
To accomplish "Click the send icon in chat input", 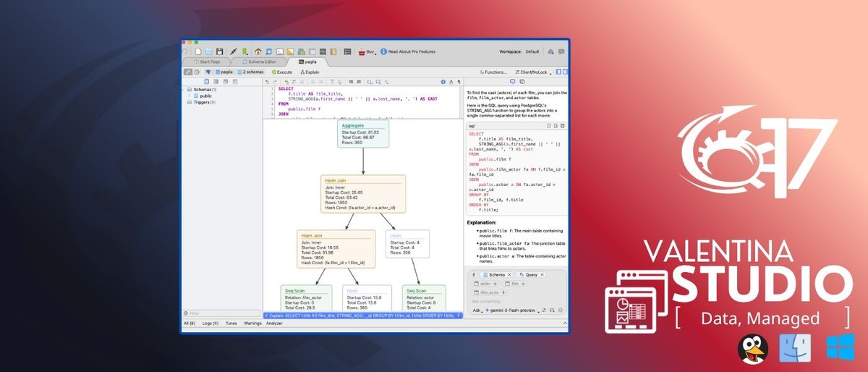I will 561,310.
